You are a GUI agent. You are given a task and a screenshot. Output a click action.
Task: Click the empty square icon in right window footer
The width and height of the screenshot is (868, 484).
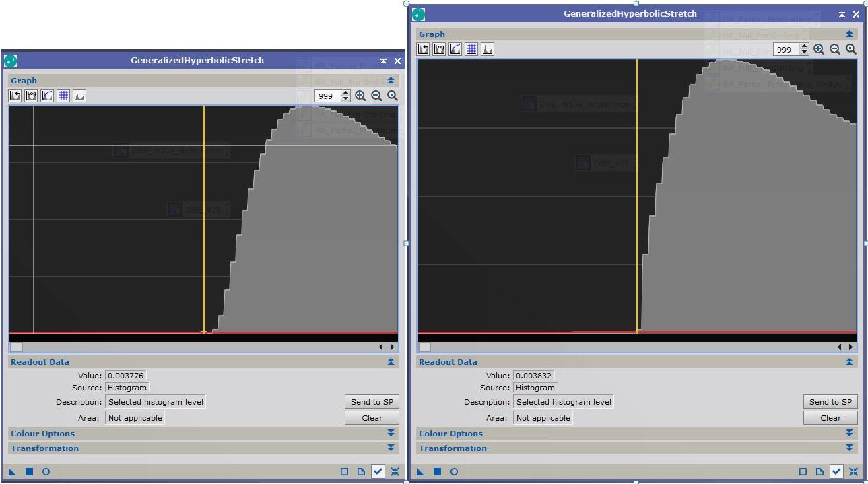pos(803,472)
